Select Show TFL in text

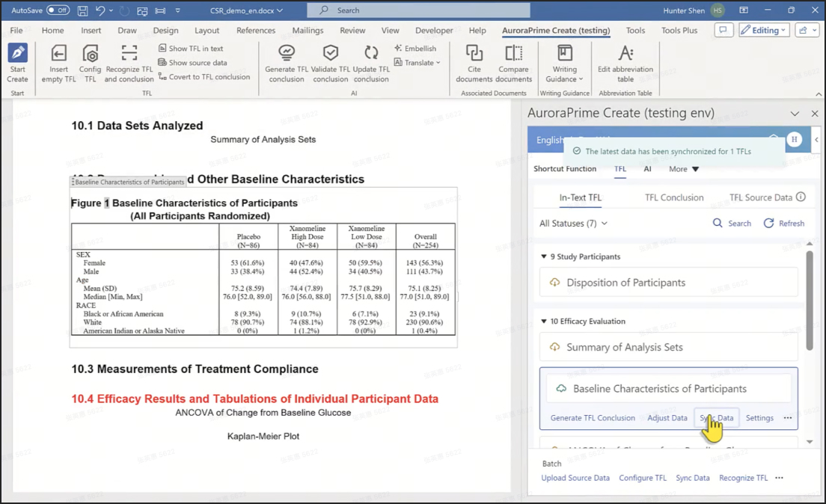[191, 49]
